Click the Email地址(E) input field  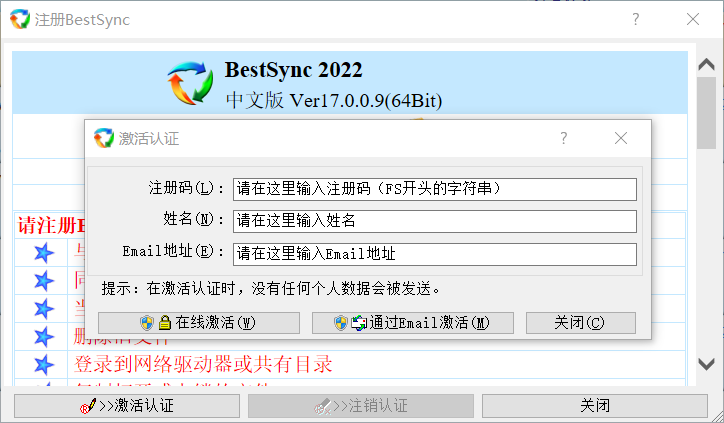434,254
